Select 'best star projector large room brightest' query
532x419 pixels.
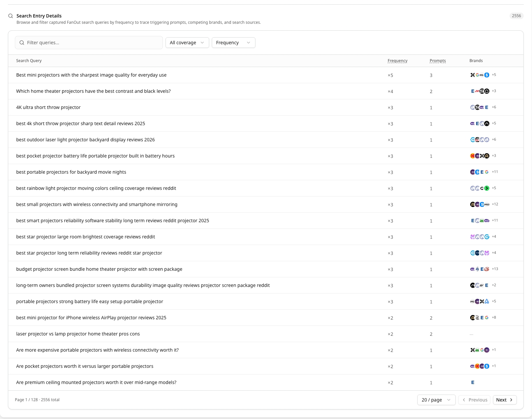86,237
